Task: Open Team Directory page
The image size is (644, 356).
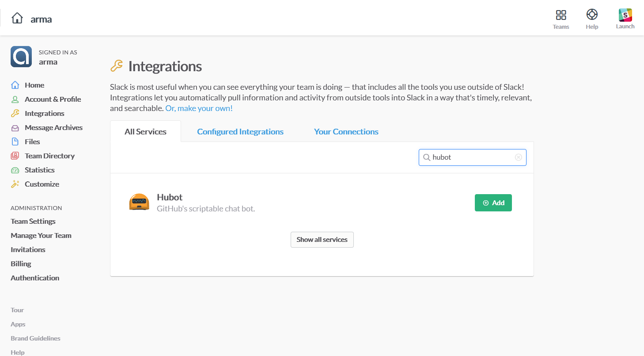Action: click(49, 156)
